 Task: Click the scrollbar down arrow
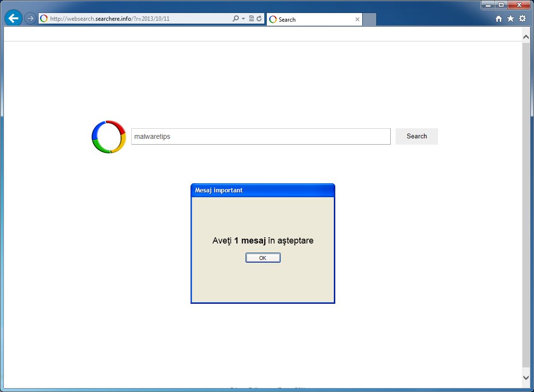pyautogui.click(x=525, y=378)
